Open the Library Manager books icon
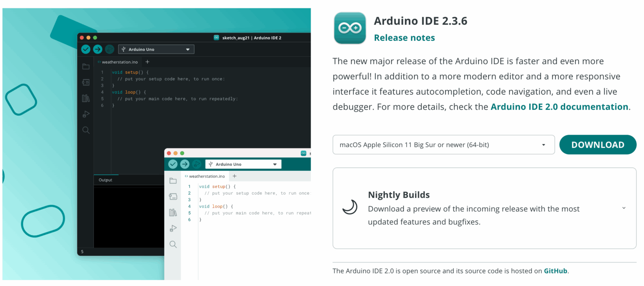Viewport: 644px width, 286px height. coord(86,98)
